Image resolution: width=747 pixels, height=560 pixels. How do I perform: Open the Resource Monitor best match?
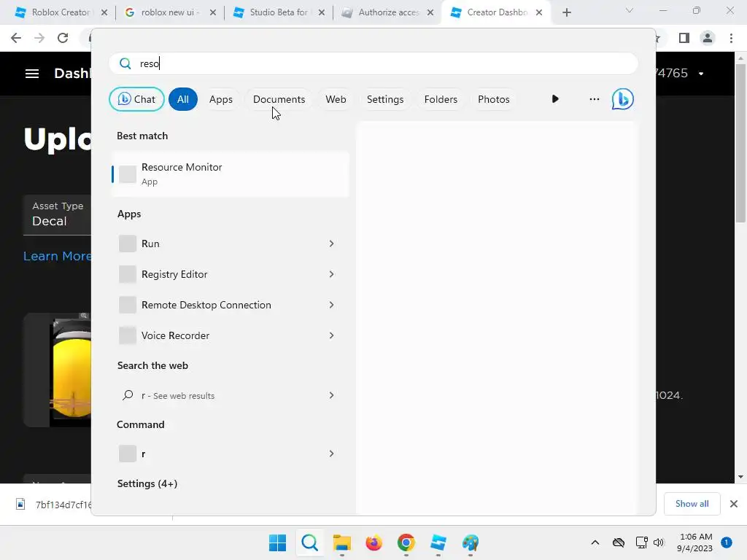click(231, 174)
